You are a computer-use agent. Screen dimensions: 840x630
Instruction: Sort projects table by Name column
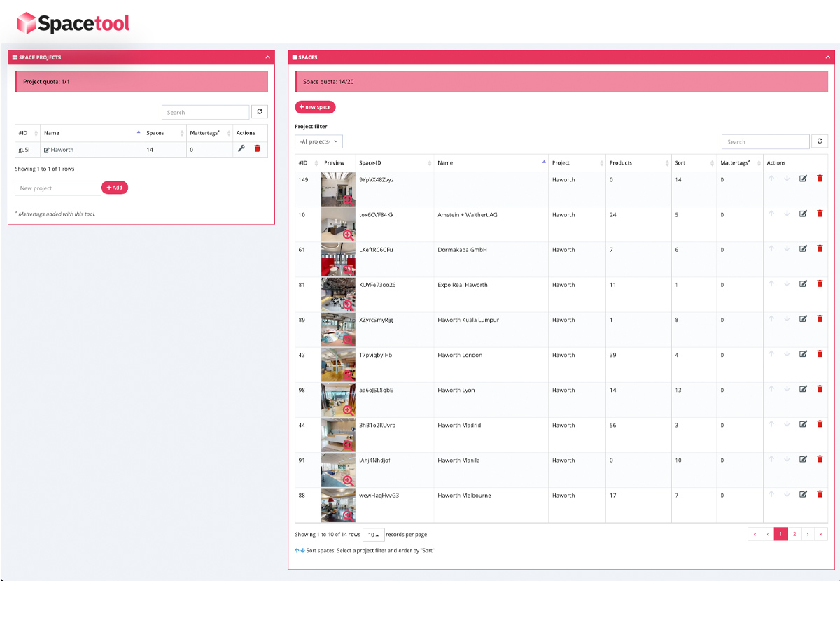91,132
